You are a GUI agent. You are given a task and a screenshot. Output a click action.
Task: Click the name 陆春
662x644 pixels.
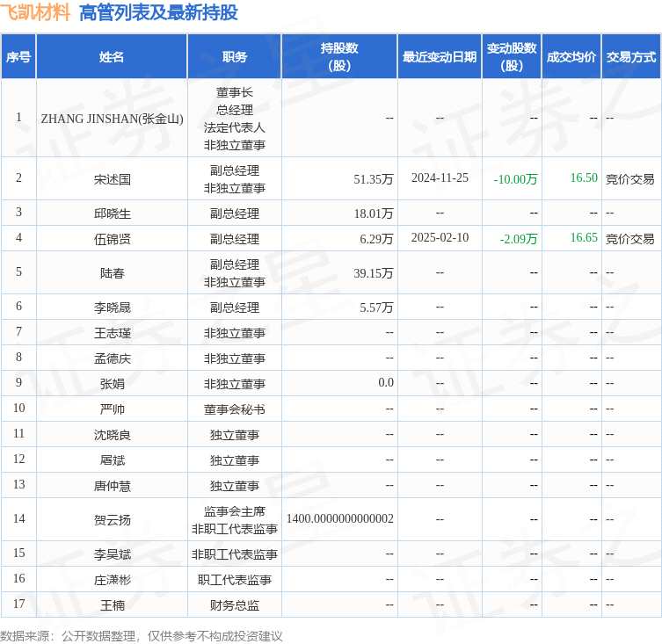point(113,273)
